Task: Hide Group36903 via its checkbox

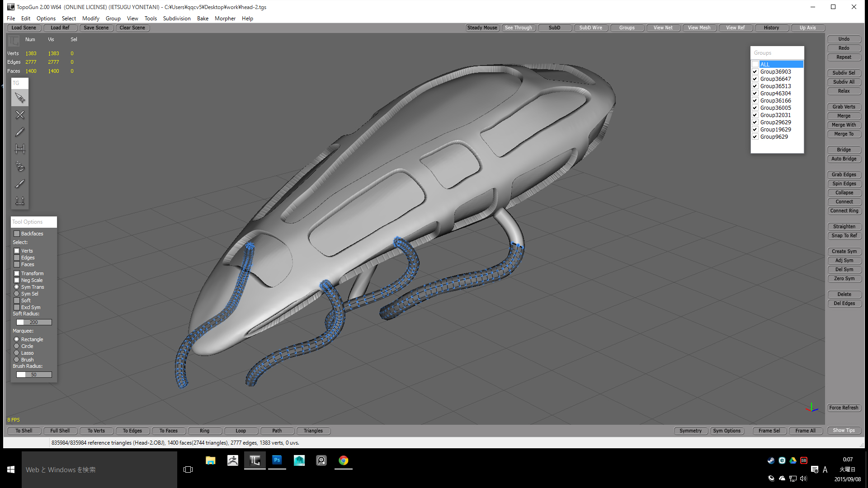Action: click(x=755, y=72)
